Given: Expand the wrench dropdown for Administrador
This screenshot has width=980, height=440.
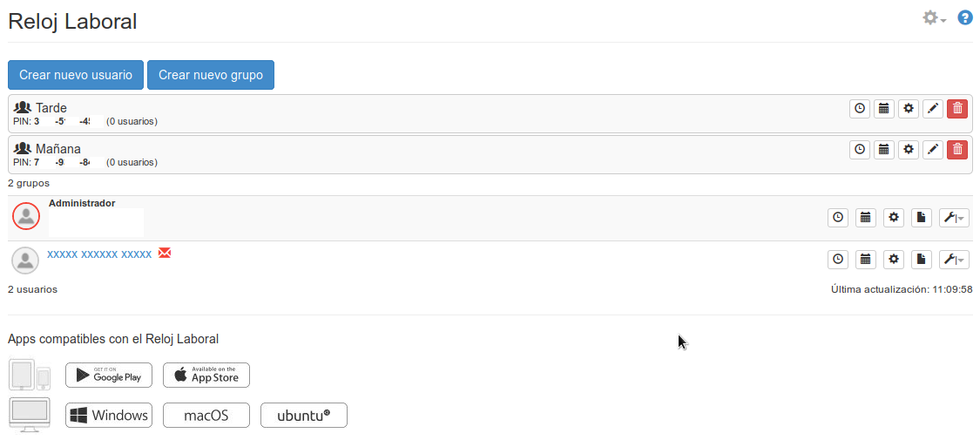Looking at the screenshot, I should point(954,218).
